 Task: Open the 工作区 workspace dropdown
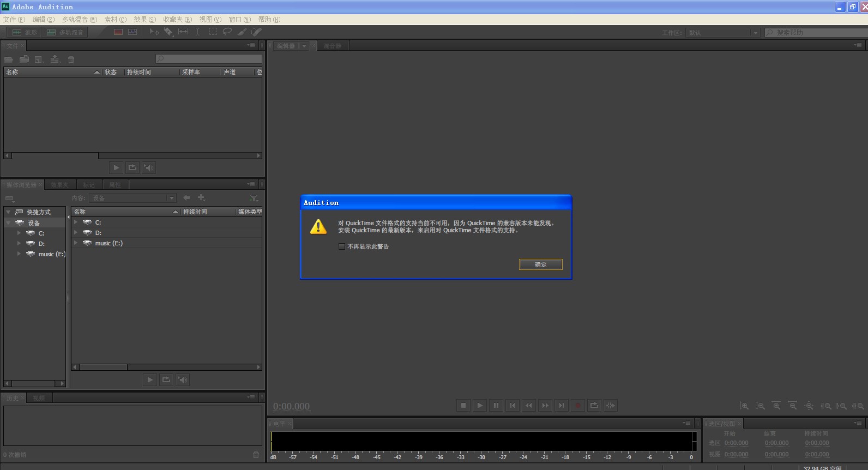pos(722,33)
